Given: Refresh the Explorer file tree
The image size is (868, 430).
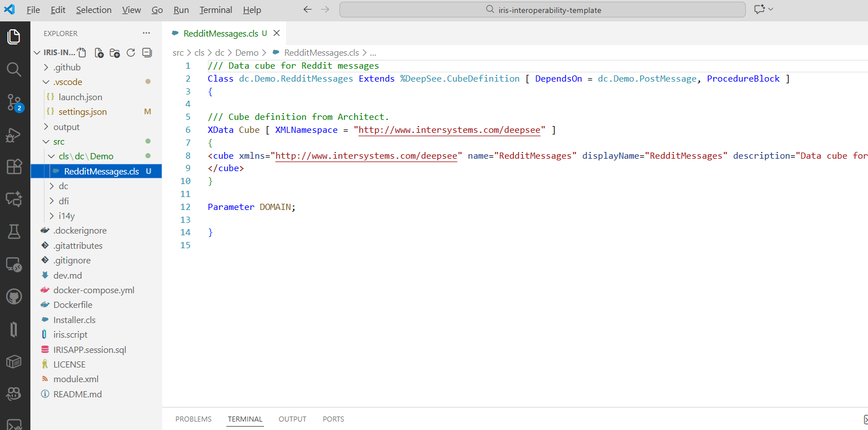Looking at the screenshot, I should pyautogui.click(x=131, y=53).
